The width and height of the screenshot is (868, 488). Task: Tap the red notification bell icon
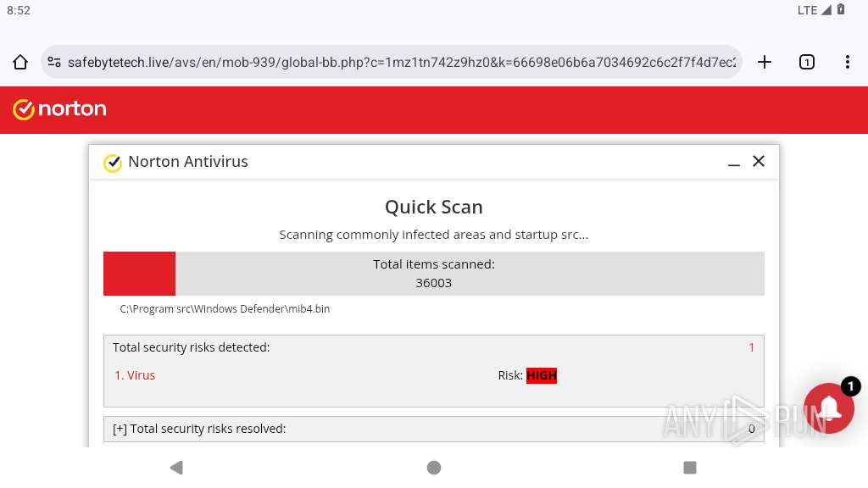pyautogui.click(x=828, y=409)
